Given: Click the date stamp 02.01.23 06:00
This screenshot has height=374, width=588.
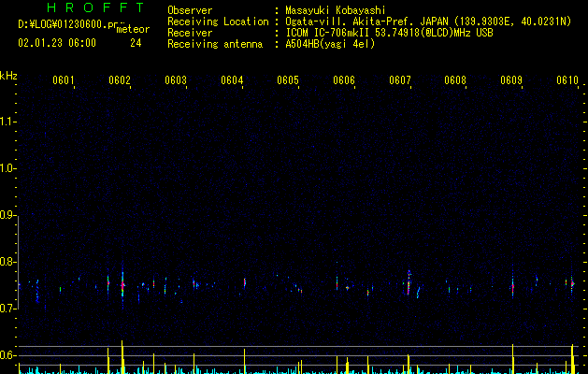Looking at the screenshot, I should (57, 43).
